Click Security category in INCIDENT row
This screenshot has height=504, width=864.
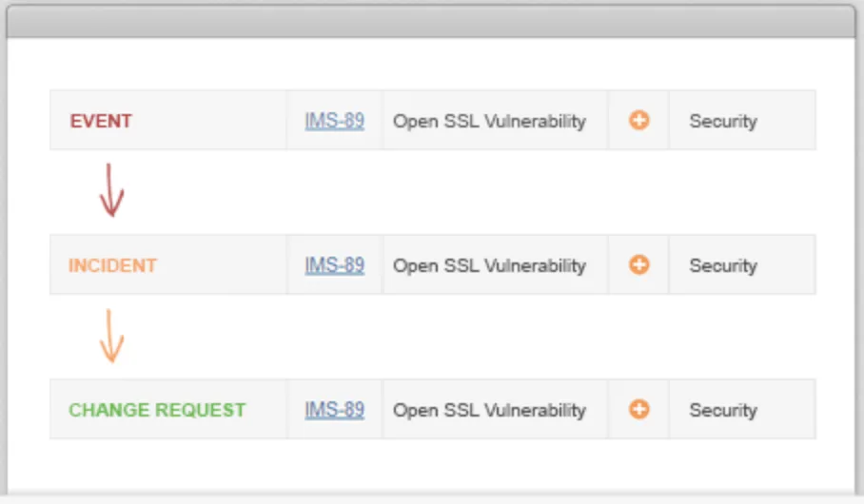coord(723,265)
